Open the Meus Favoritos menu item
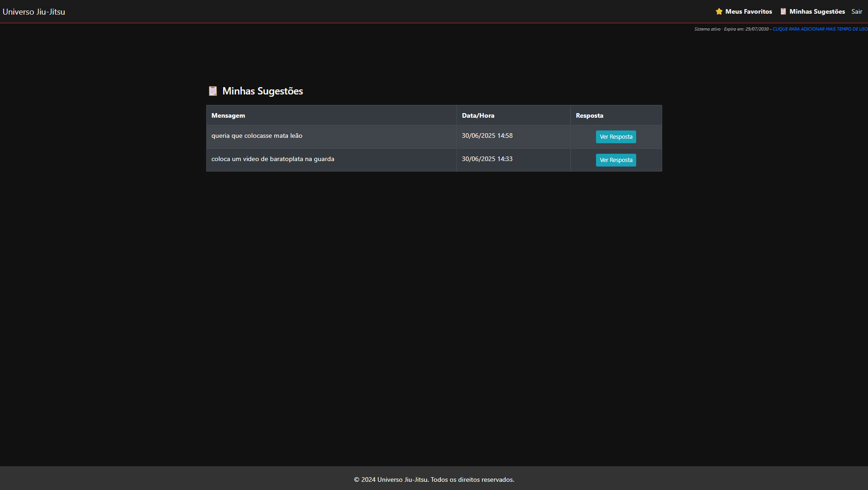 point(748,11)
